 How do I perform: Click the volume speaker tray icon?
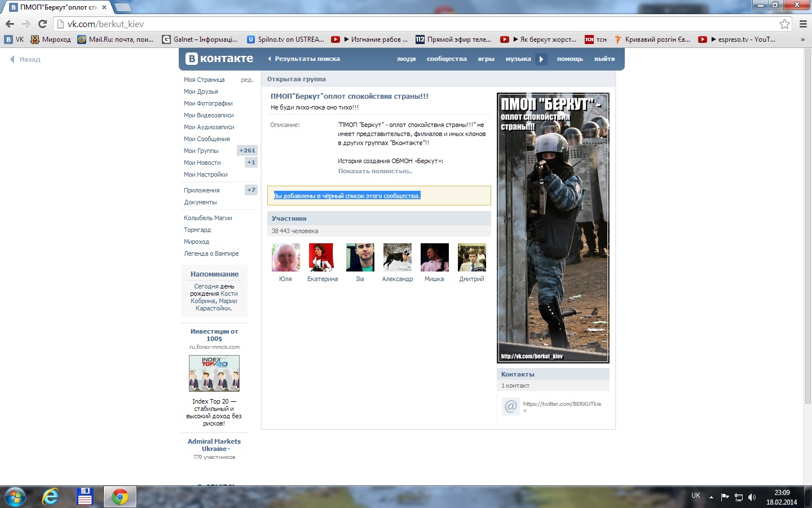click(752, 497)
